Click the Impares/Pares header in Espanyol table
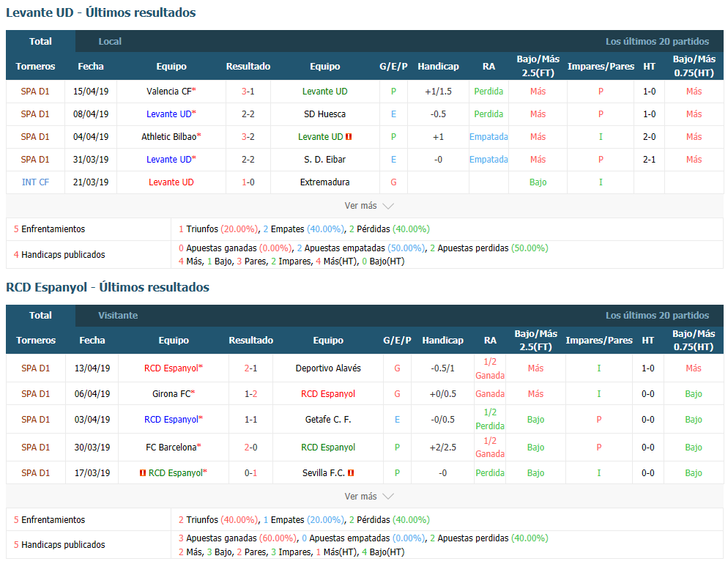728x564 pixels. pyautogui.click(x=599, y=341)
